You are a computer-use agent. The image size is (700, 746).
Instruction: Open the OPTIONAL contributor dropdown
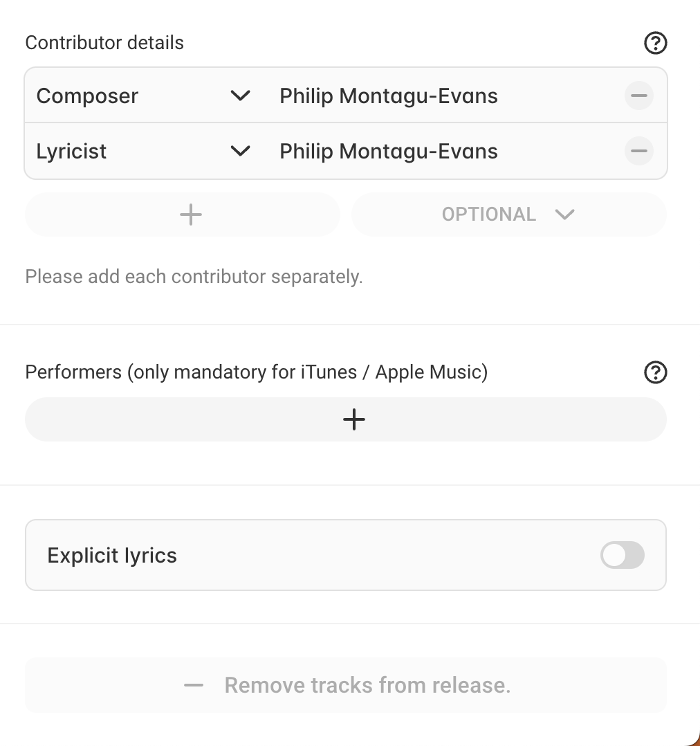click(509, 215)
